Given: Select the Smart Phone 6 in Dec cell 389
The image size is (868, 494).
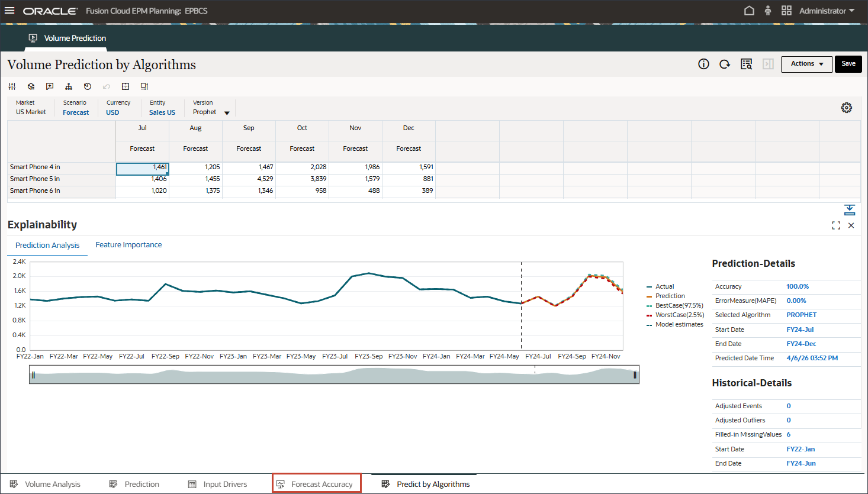Looking at the screenshot, I should (x=409, y=191).
